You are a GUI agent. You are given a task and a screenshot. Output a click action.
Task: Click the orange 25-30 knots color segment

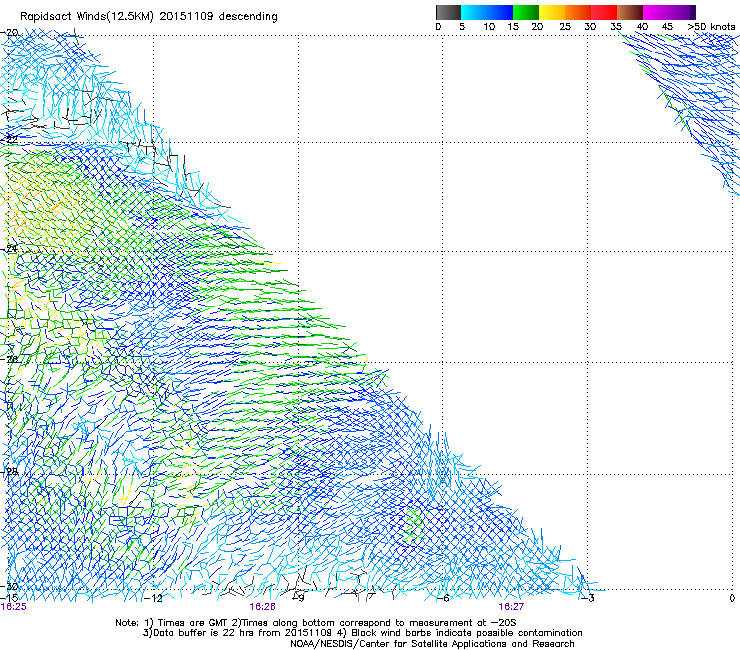point(578,12)
